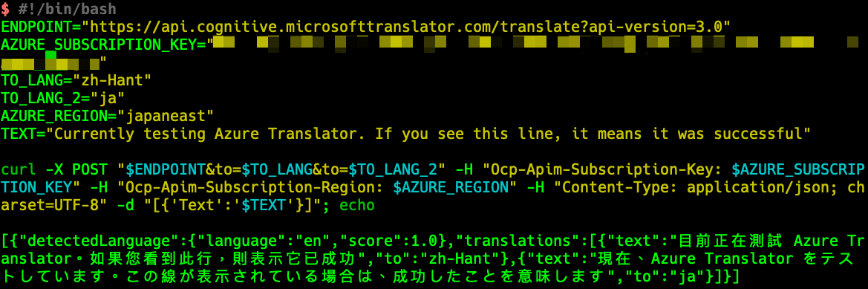This screenshot has height=289, width=868.
Task: Click the #!/bin/bash shebang text
Action: point(67,9)
